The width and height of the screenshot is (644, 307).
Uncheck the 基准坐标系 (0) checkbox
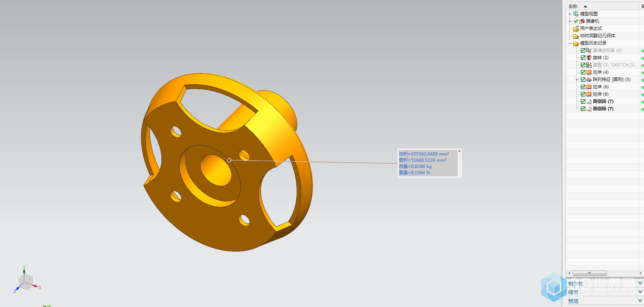point(583,50)
